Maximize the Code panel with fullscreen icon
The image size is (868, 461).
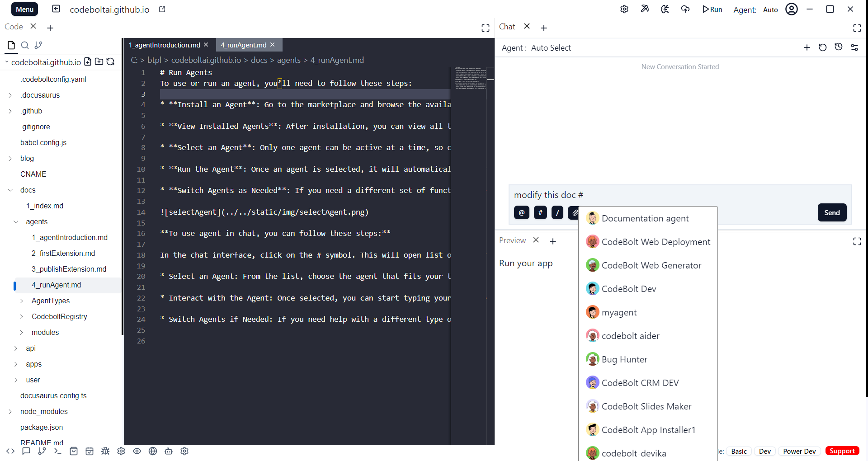pos(486,28)
